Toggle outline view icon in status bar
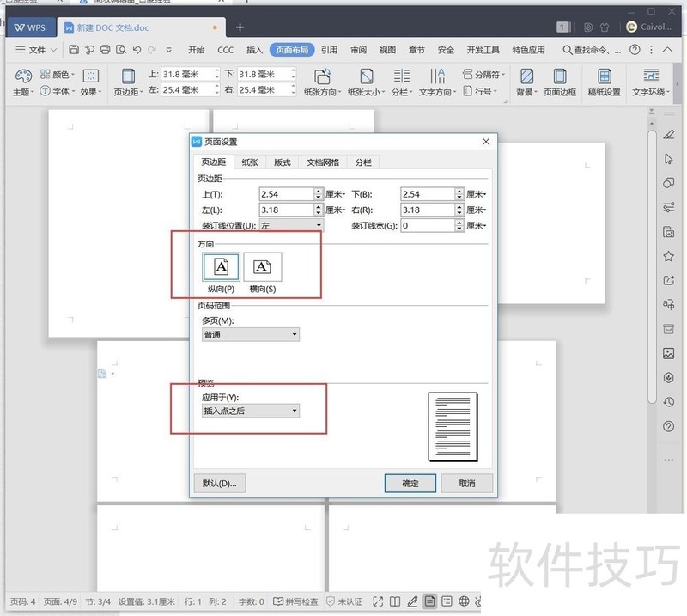The height and width of the screenshot is (616, 687). click(x=447, y=601)
